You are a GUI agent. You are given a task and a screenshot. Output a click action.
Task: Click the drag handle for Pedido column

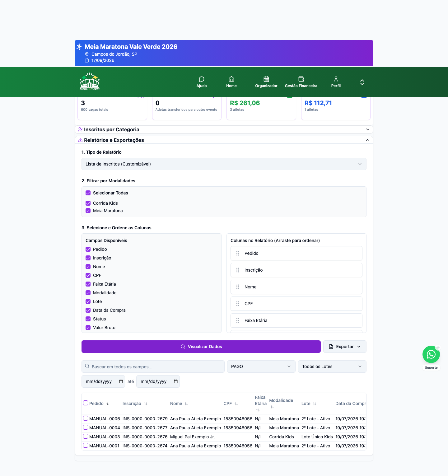point(238,253)
